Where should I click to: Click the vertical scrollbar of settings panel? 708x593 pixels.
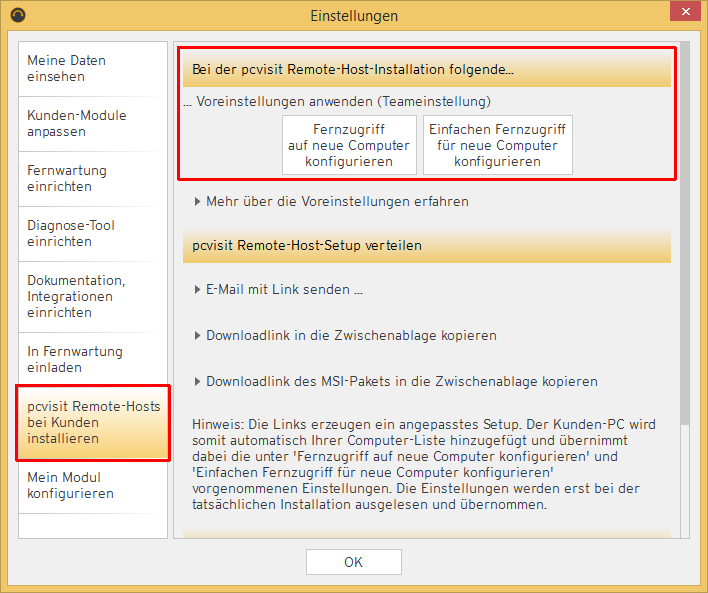(x=684, y=300)
